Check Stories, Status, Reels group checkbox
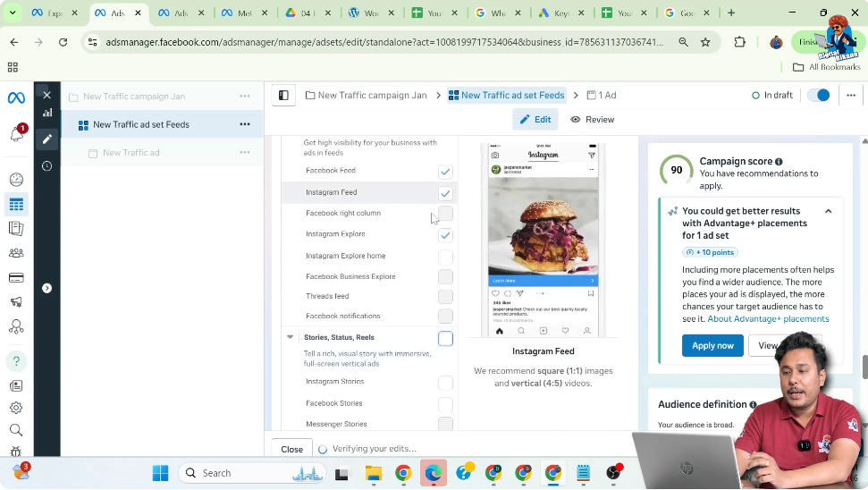The height and width of the screenshot is (490, 868). point(446,338)
